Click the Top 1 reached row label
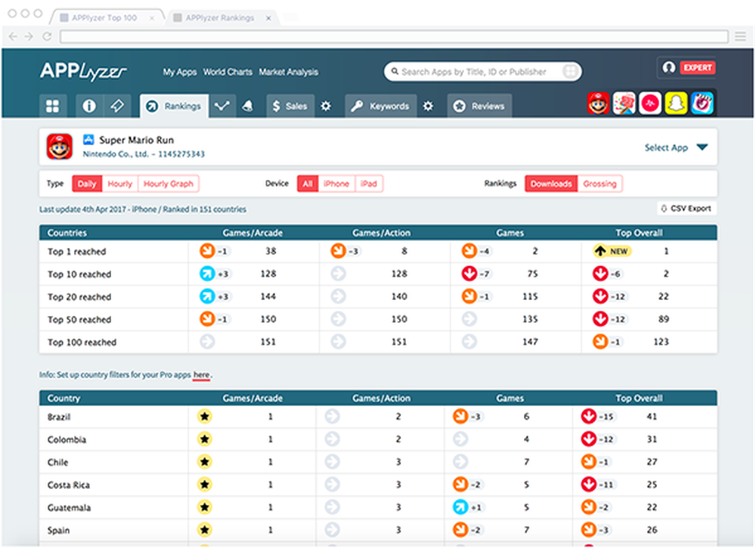The height and width of the screenshot is (548, 756). tap(76, 252)
